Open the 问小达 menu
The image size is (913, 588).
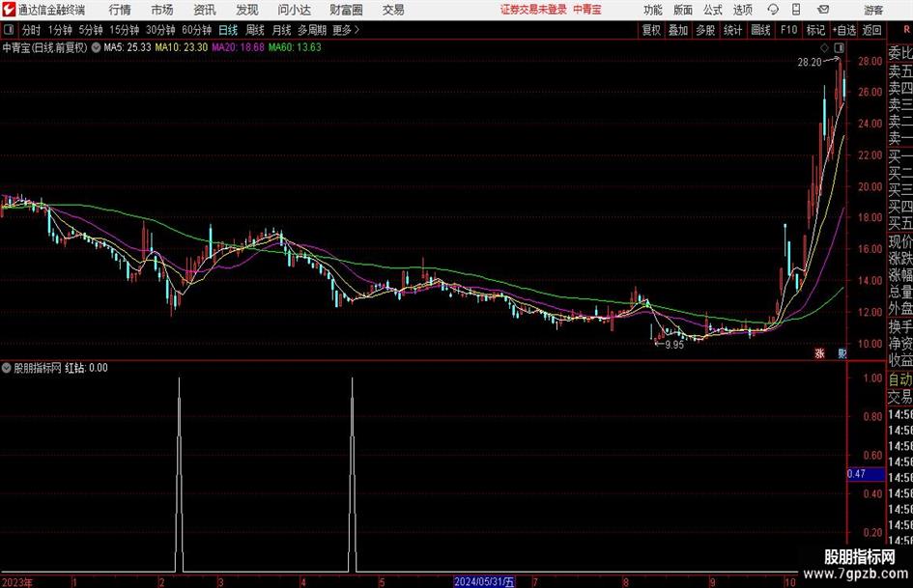(x=294, y=10)
